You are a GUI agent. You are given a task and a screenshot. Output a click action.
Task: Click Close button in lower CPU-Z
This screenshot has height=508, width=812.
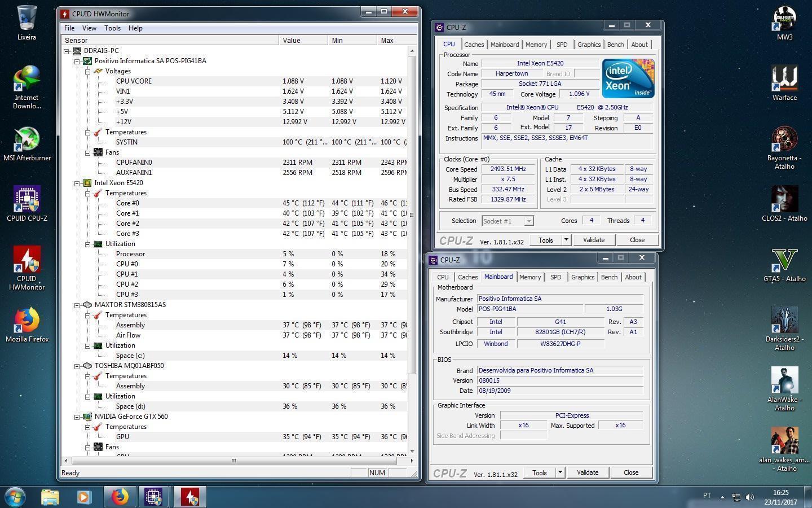pyautogui.click(x=631, y=472)
